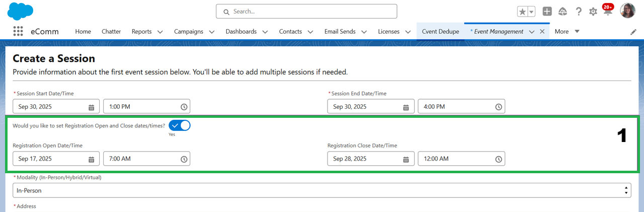Open the Global Actions plus icon
Viewport: 644px width, 212px height.
point(547,12)
